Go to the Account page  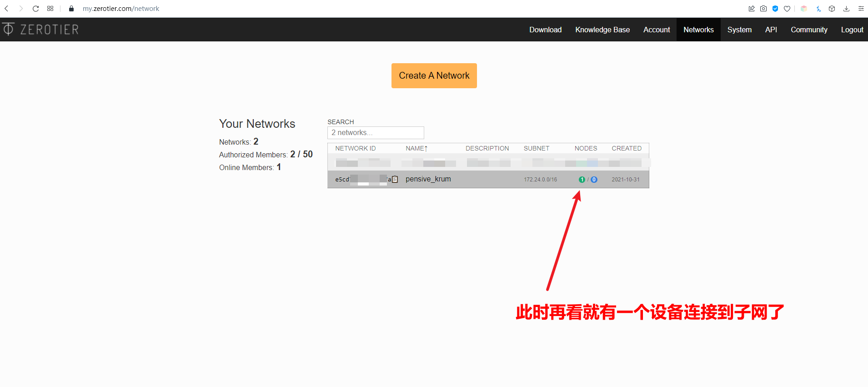click(657, 30)
